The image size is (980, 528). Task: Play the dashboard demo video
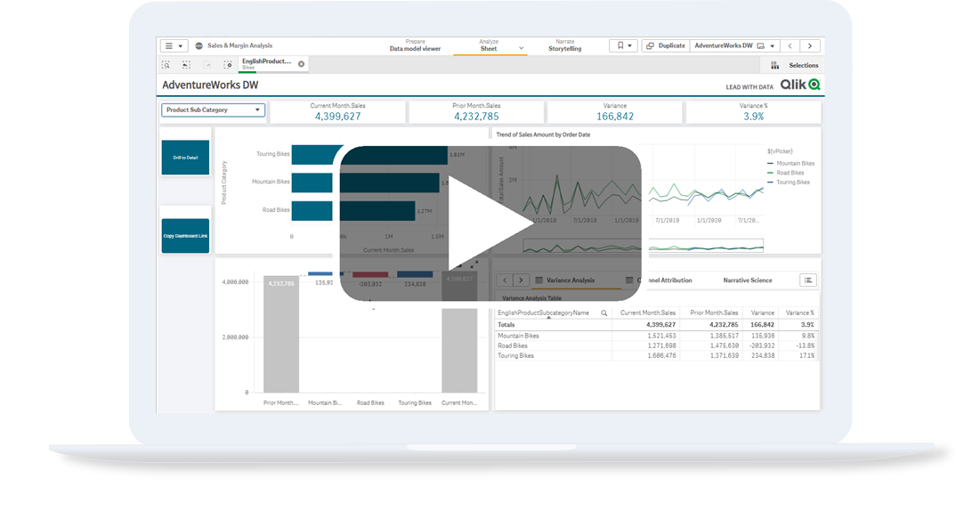[490, 223]
